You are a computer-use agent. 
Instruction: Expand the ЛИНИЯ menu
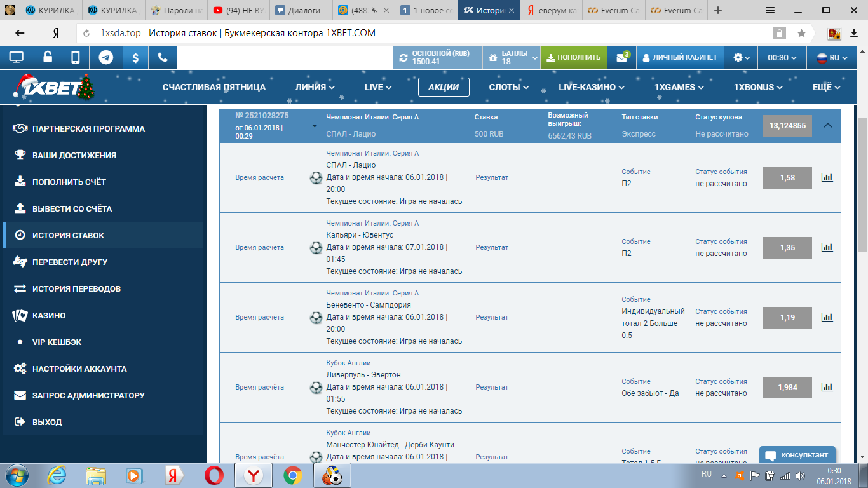pyautogui.click(x=315, y=87)
